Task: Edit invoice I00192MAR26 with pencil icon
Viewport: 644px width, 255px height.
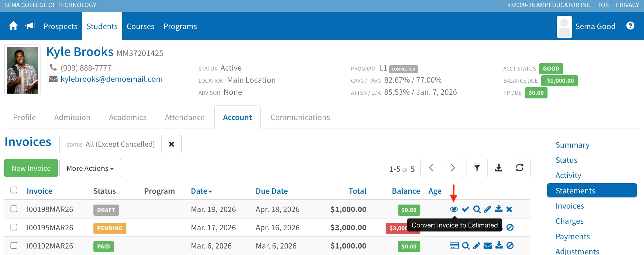Action: click(x=477, y=246)
